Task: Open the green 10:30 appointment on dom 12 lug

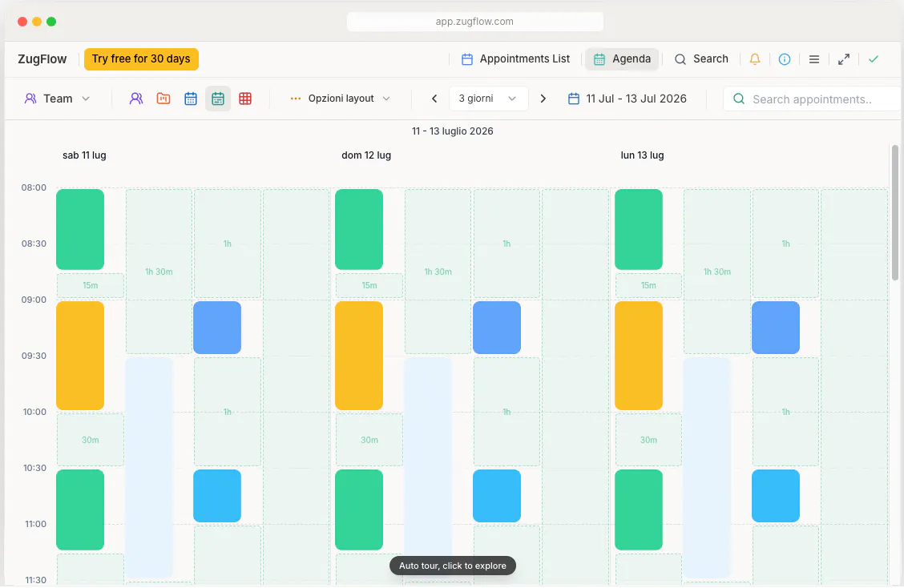Action: (359, 509)
